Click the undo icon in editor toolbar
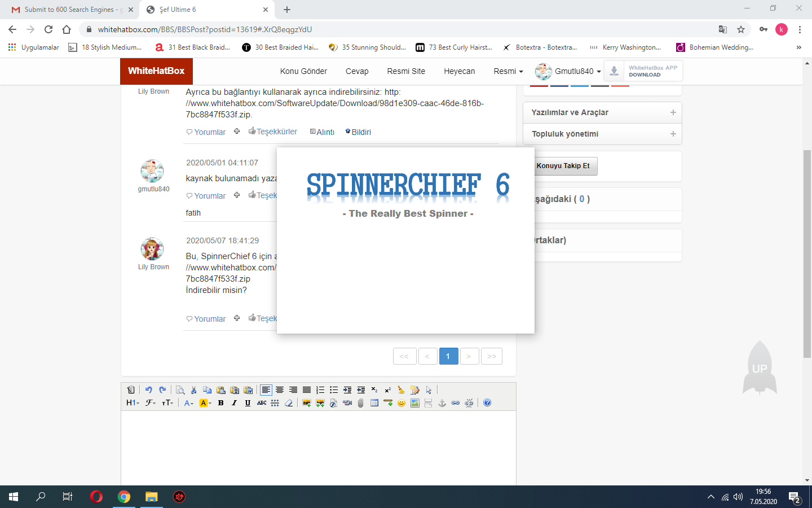This screenshot has height=508, width=812. click(148, 390)
